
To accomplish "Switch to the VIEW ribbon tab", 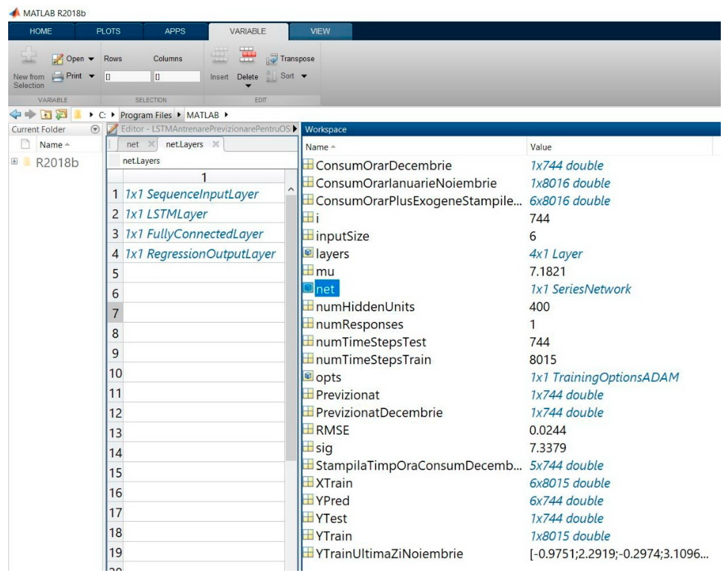I will tap(320, 31).
